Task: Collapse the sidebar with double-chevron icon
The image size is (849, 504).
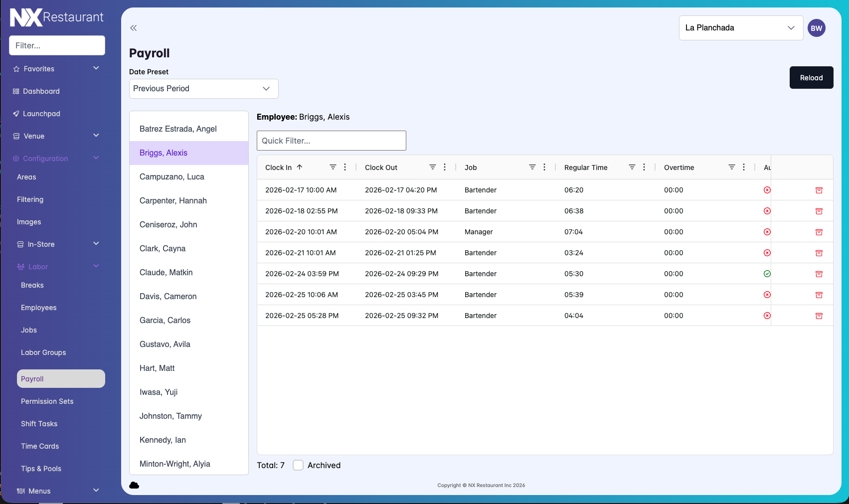Action: (x=133, y=28)
